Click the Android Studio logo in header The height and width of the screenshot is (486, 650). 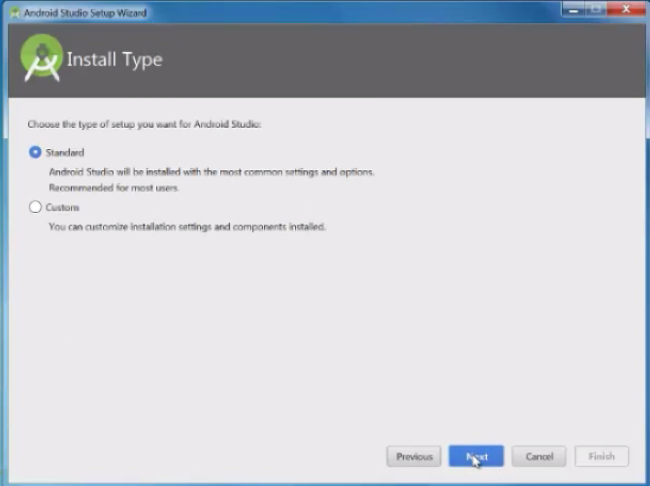[x=41, y=58]
